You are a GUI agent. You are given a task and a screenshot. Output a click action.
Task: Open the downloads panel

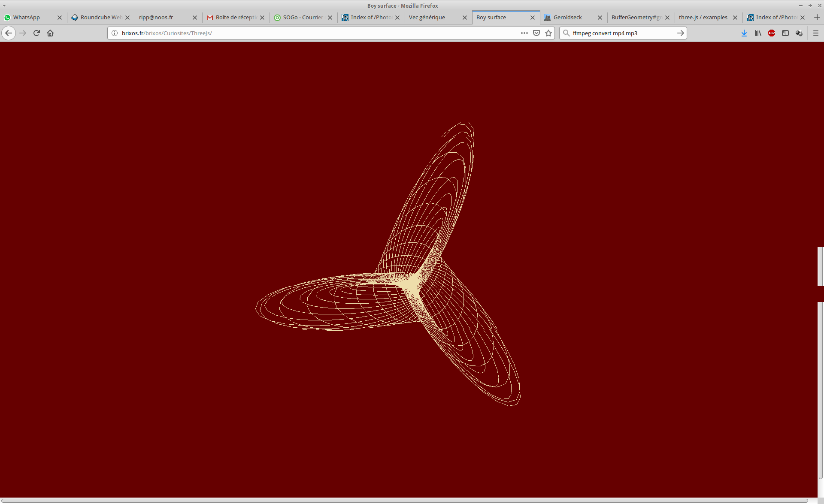[744, 33]
